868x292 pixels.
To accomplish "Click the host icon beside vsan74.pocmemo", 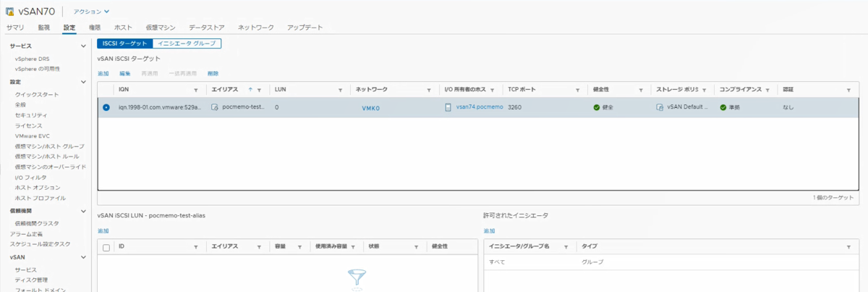I will click(x=448, y=107).
